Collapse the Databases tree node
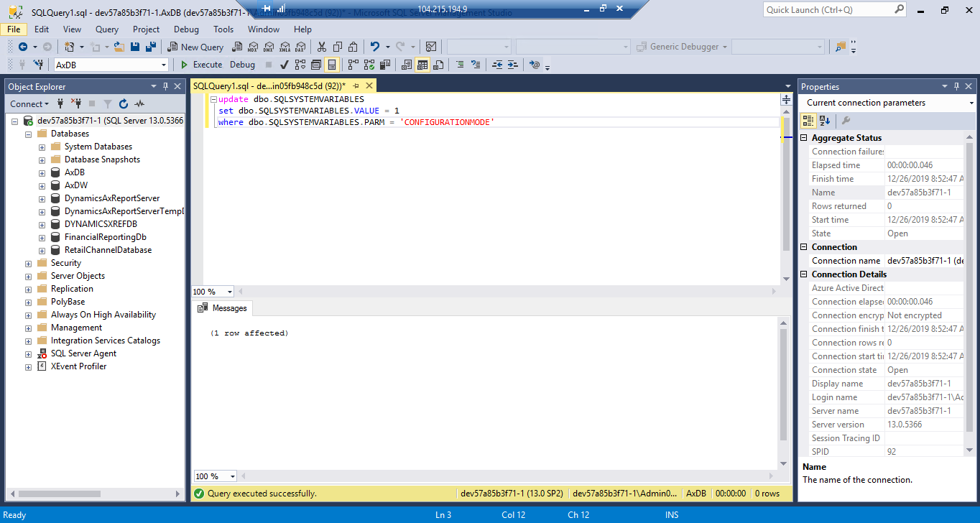This screenshot has height=523, width=980. (29, 134)
